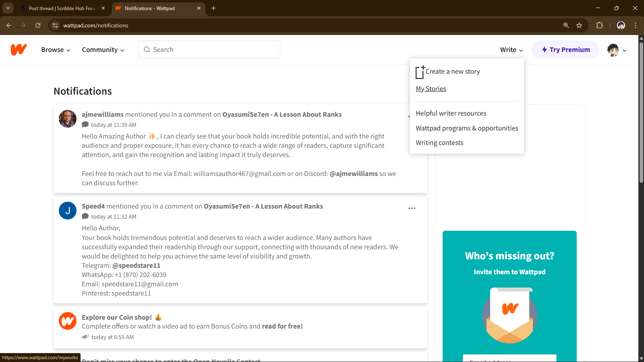644x362 pixels.
Task: Click the Try Premium button
Action: (565, 50)
